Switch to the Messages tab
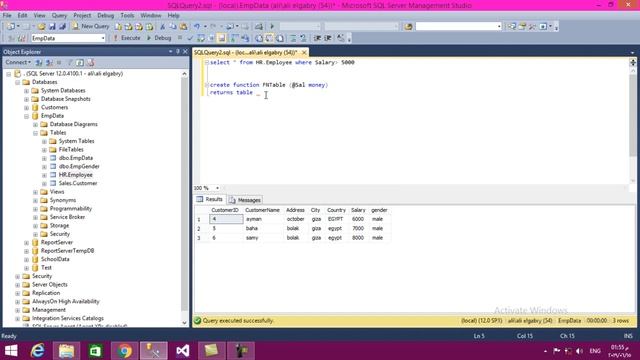 point(245,200)
